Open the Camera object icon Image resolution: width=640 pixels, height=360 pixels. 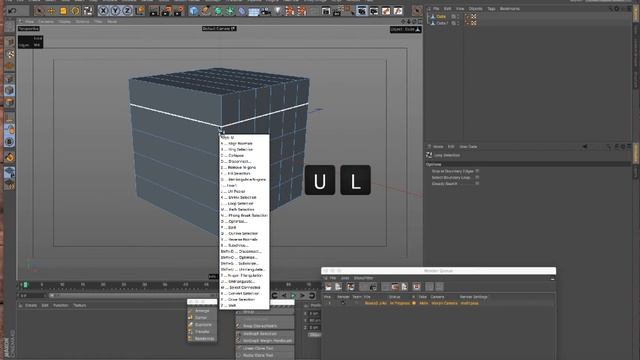pyautogui.click(x=266, y=11)
